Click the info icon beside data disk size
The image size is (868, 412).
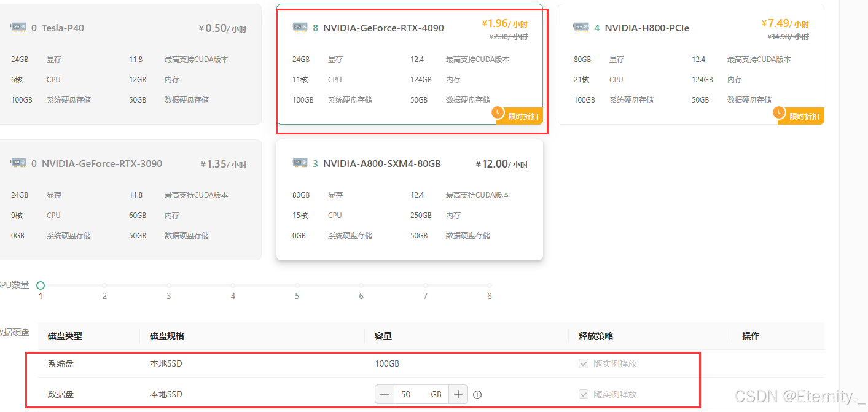(477, 395)
